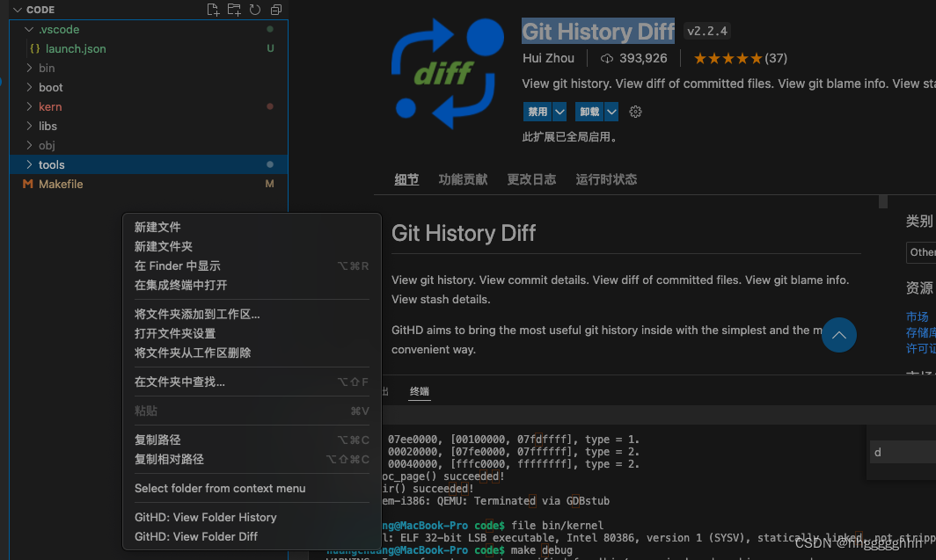Choose Select folder from context menu entry
The height and width of the screenshot is (560, 936).
[x=252, y=489]
